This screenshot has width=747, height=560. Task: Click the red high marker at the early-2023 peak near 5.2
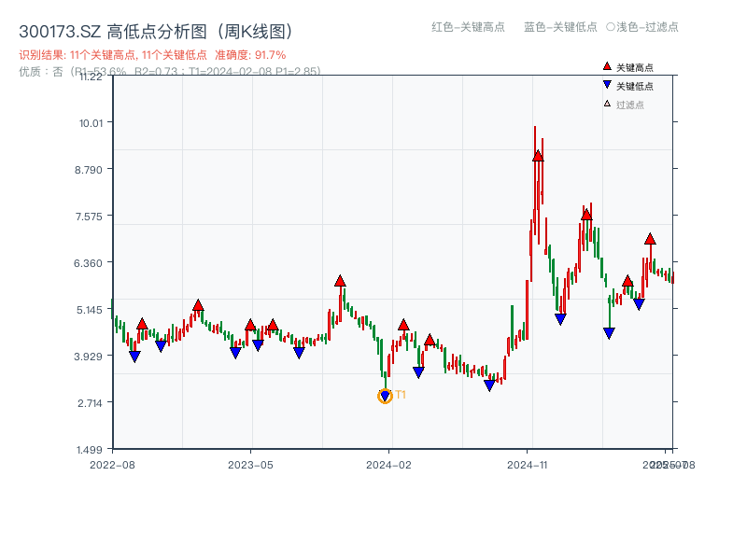tap(198, 305)
